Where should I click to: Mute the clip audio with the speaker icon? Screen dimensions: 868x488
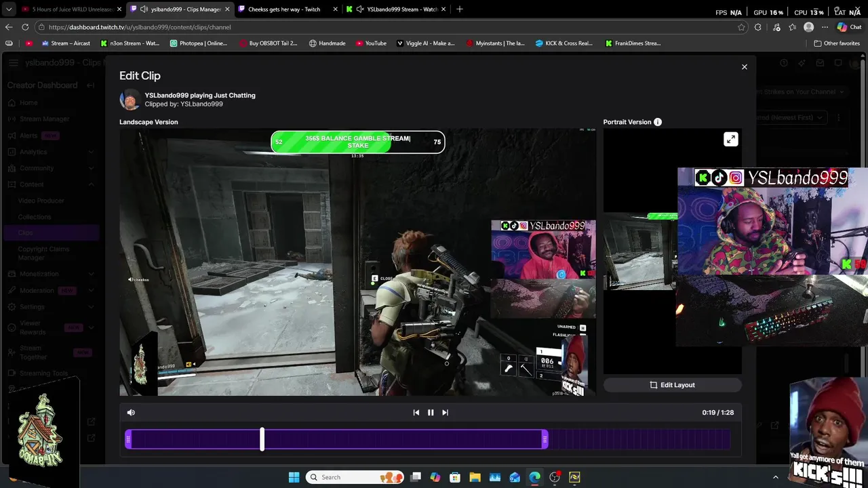(x=131, y=412)
